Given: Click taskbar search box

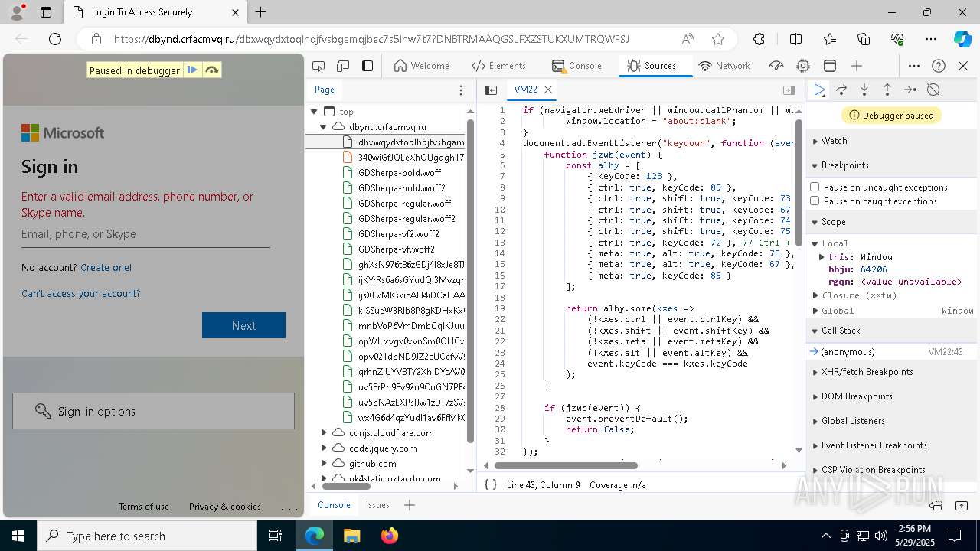Looking at the screenshot, I should (x=147, y=536).
